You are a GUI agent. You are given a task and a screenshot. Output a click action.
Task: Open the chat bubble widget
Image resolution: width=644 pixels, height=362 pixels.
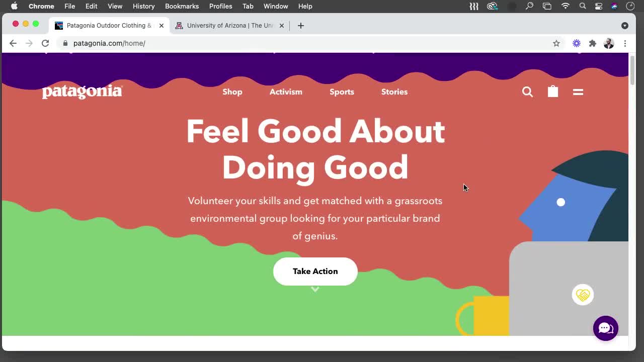[605, 328]
